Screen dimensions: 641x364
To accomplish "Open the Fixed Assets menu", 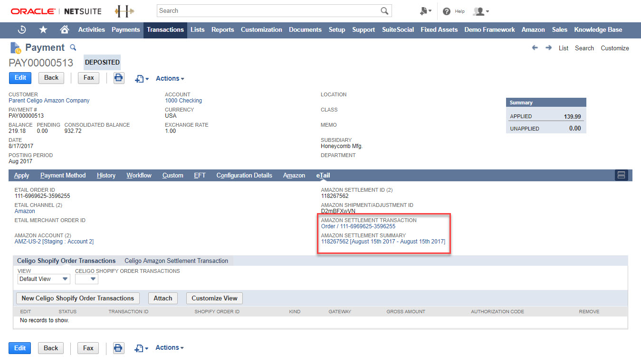I will [x=439, y=30].
